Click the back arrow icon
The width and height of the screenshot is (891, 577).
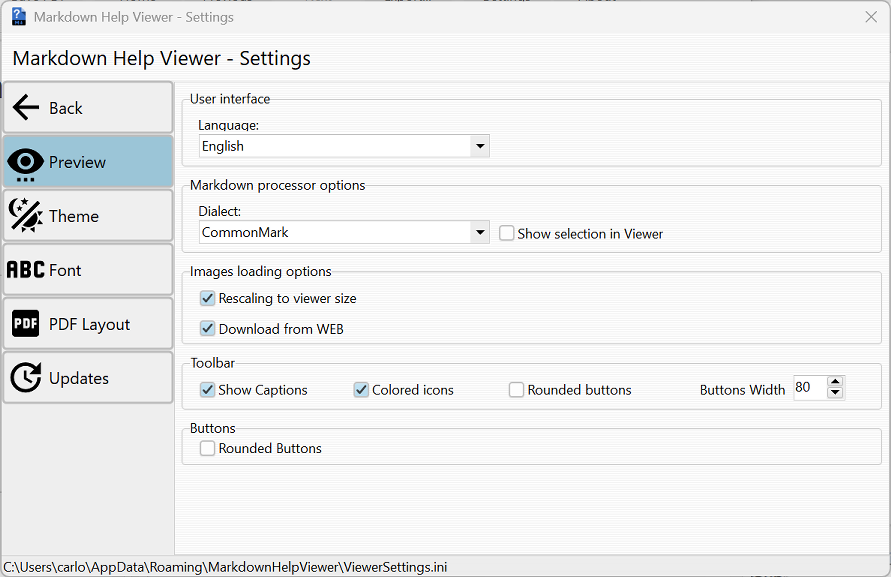(x=26, y=107)
